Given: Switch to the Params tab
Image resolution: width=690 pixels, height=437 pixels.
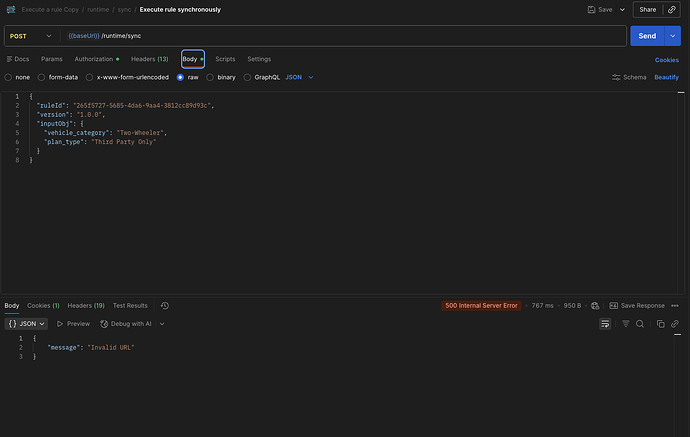Looking at the screenshot, I should [52, 59].
